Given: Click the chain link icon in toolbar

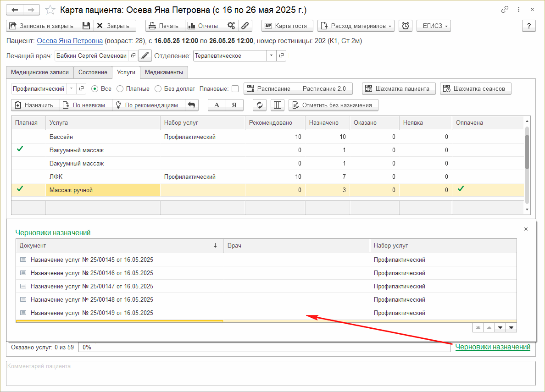Looking at the screenshot, I should click(245, 26).
